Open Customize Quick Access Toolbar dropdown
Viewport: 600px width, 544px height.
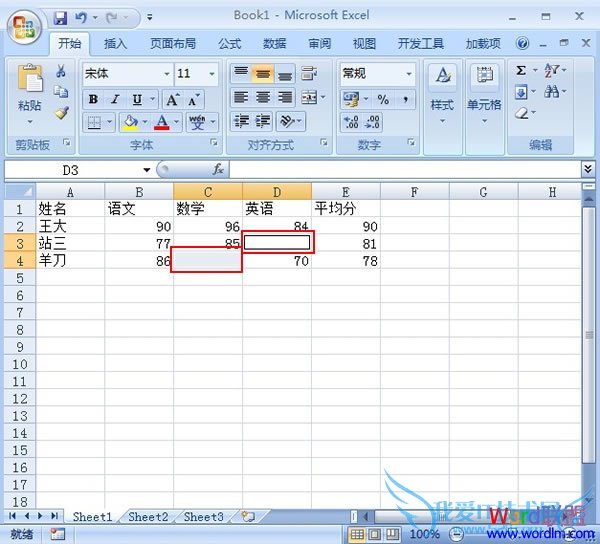tap(150, 17)
